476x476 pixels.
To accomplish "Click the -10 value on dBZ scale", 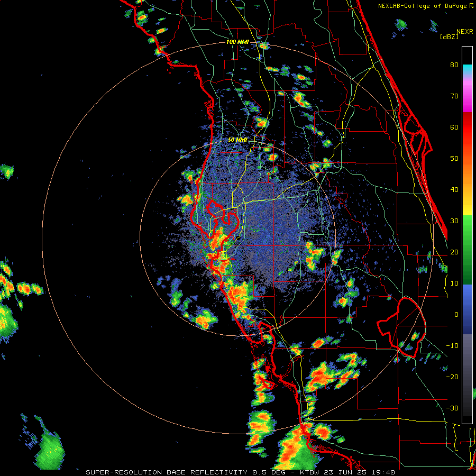I will click(452, 346).
